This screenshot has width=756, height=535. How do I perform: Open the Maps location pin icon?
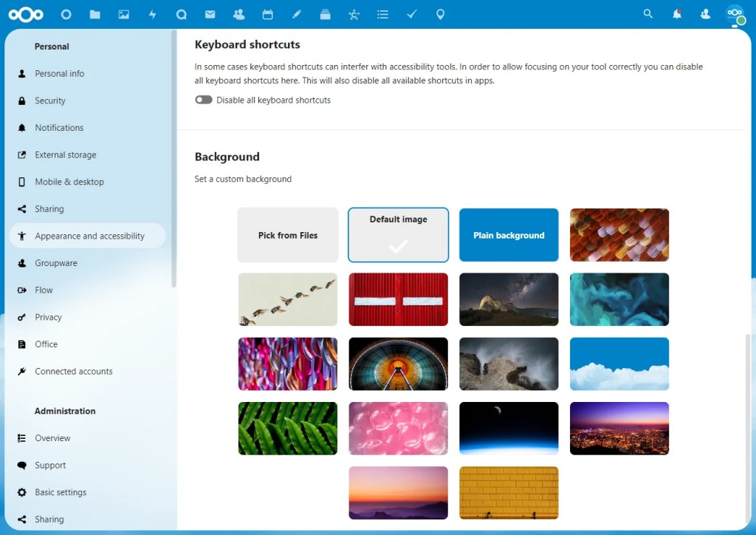440,15
